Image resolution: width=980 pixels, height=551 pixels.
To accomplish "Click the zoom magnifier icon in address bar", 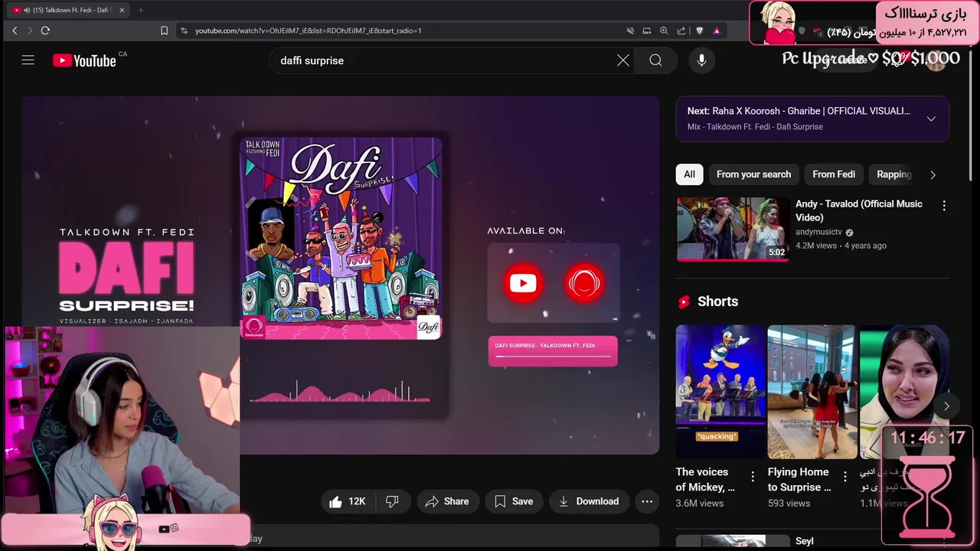I will click(x=664, y=31).
